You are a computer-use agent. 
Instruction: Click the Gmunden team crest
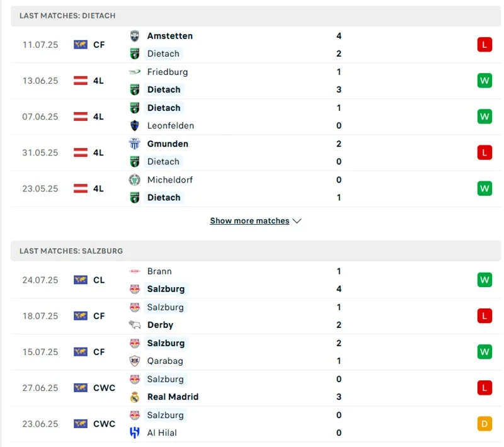click(x=134, y=144)
